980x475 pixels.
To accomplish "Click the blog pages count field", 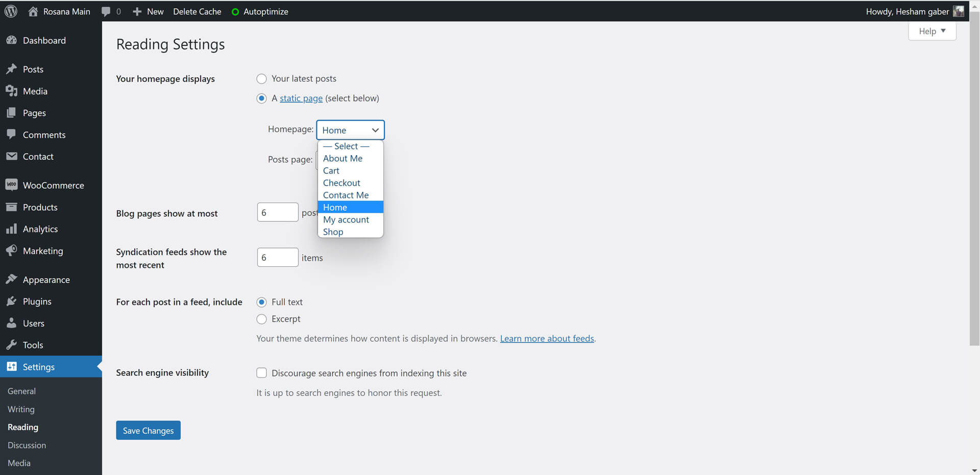I will pos(277,213).
